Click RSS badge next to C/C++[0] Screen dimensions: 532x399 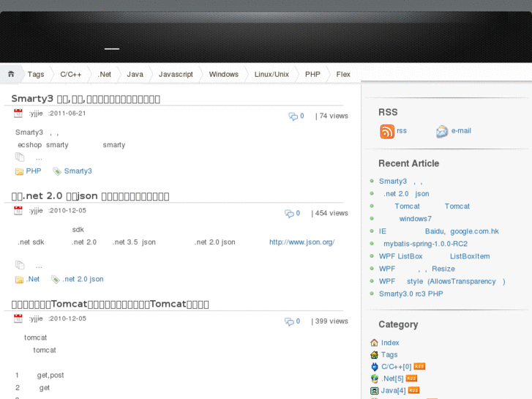419,367
